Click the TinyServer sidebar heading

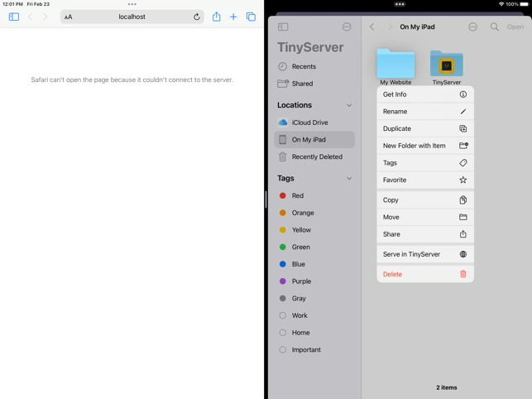[x=310, y=47]
